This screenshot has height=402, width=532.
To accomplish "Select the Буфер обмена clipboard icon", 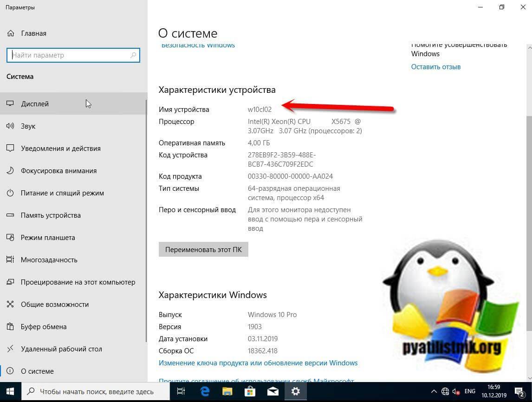I will click(x=10, y=327).
